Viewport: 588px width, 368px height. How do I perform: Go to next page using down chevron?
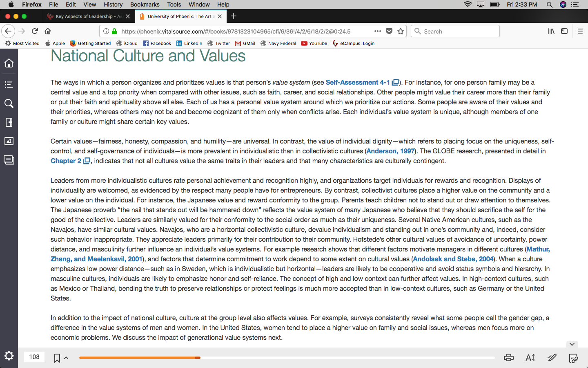point(572,344)
